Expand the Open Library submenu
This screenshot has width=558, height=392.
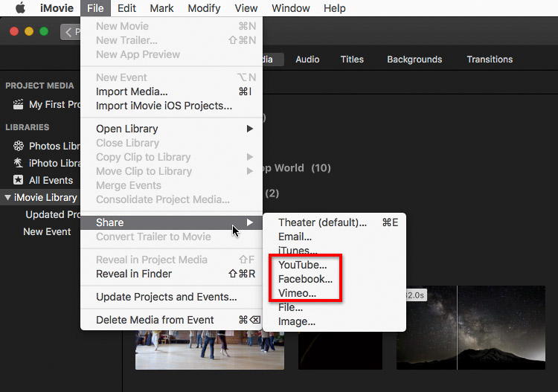(172, 129)
